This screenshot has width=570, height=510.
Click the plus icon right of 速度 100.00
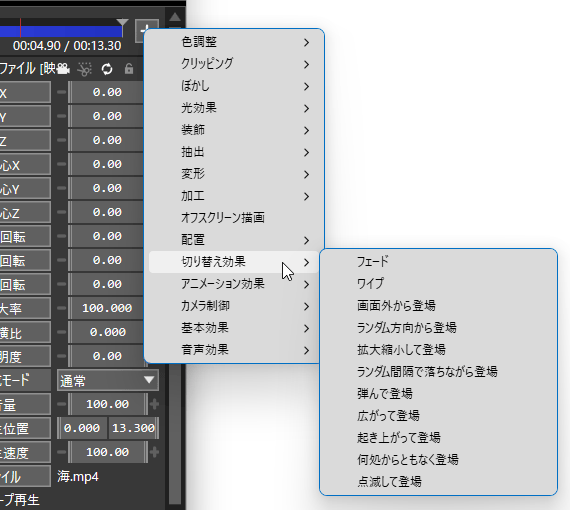point(154,452)
